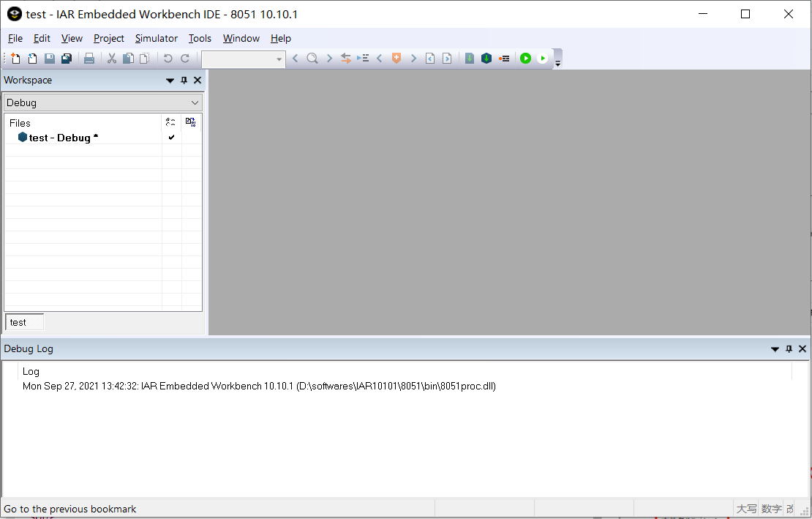Click the Cut scissors icon
Screen dimensions: 812x519
(x=111, y=59)
